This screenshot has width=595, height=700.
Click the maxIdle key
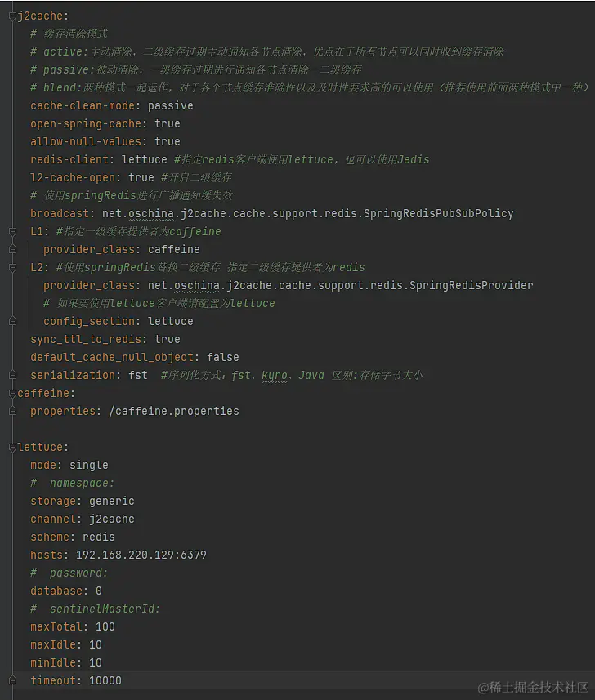pyautogui.click(x=53, y=644)
